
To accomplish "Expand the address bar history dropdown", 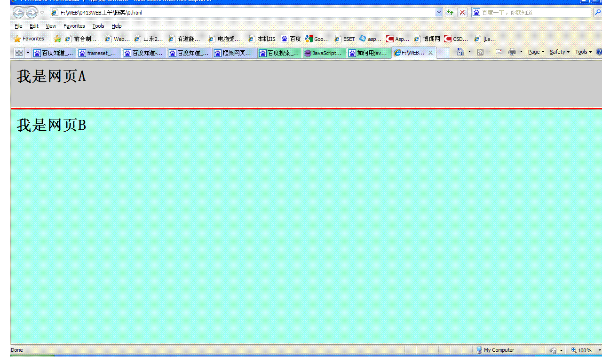I will [x=439, y=13].
